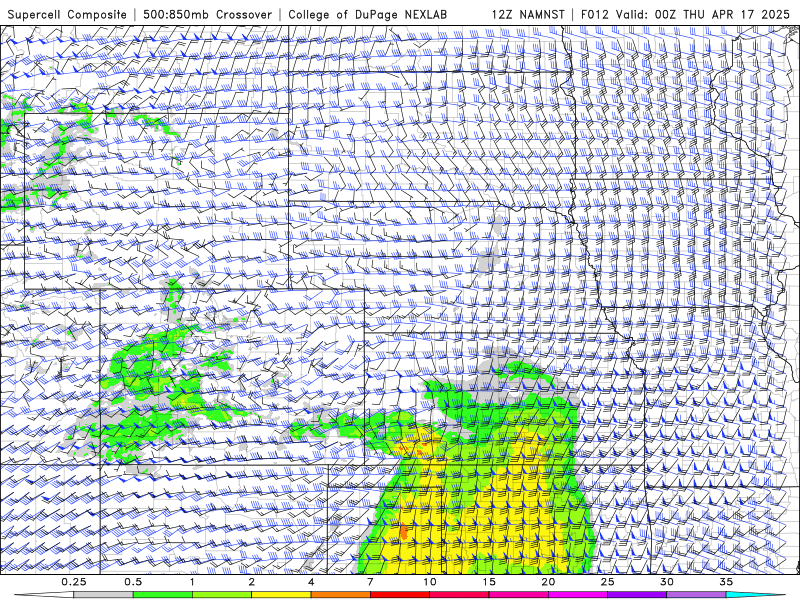Click the "12Z NAMNST" model run label
The image size is (800, 600).
[528, 14]
